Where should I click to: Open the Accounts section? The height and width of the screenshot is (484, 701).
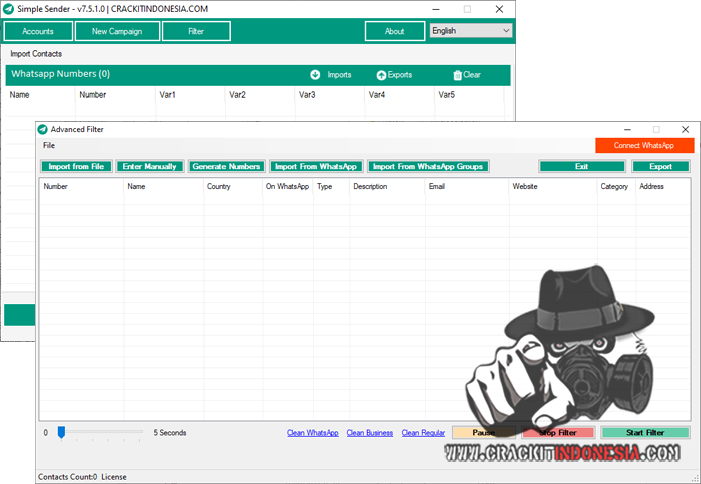[x=38, y=31]
